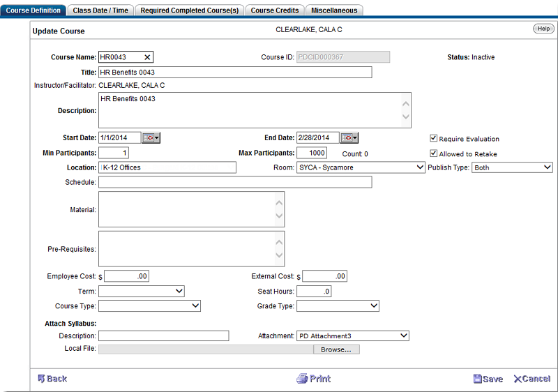Click the Save disk icon
This screenshot has width=558, height=392.
pyautogui.click(x=477, y=379)
